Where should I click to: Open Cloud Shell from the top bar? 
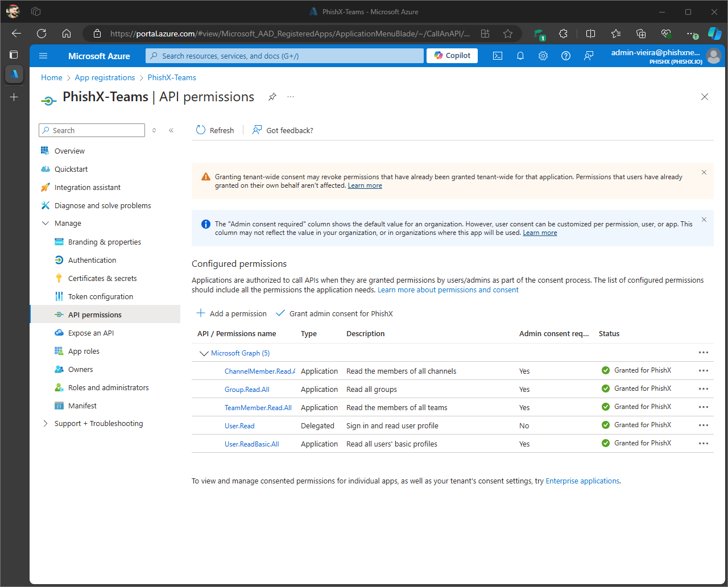[498, 56]
